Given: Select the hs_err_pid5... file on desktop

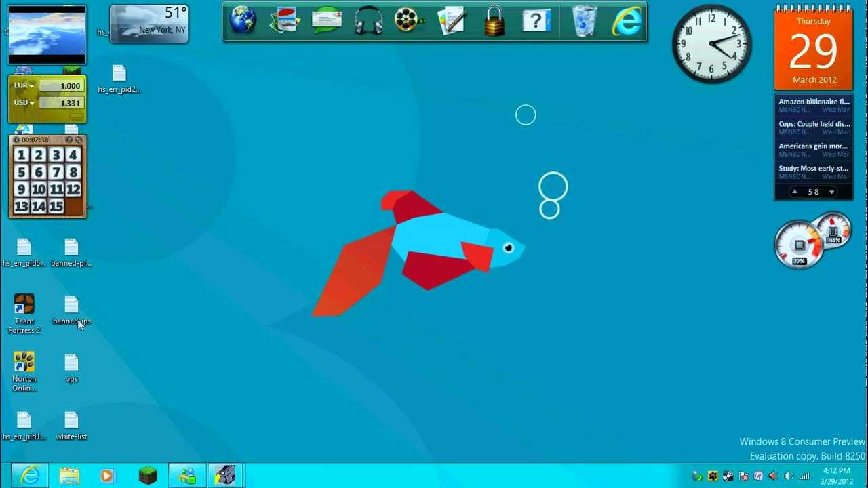Looking at the screenshot, I should pyautogui.click(x=24, y=252).
